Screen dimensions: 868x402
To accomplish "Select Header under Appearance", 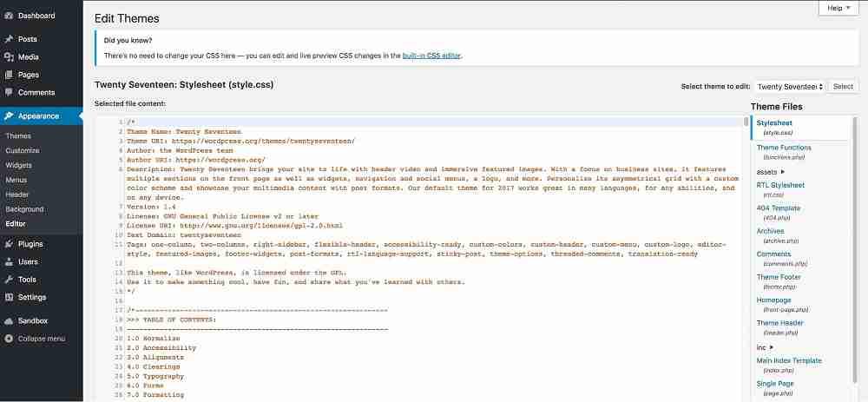I will tap(17, 194).
